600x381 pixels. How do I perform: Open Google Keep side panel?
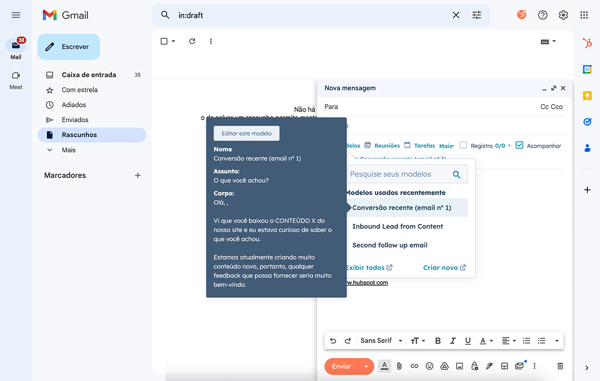[x=587, y=95]
